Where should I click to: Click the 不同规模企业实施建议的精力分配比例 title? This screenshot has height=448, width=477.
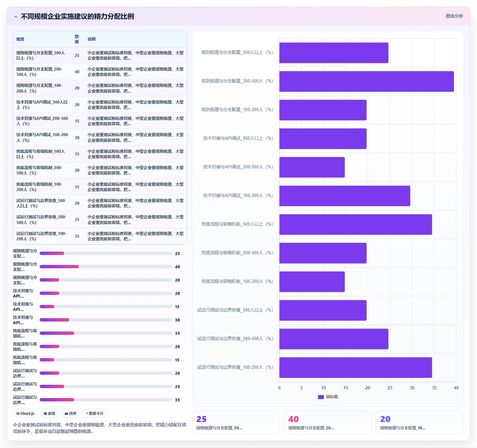[77, 16]
